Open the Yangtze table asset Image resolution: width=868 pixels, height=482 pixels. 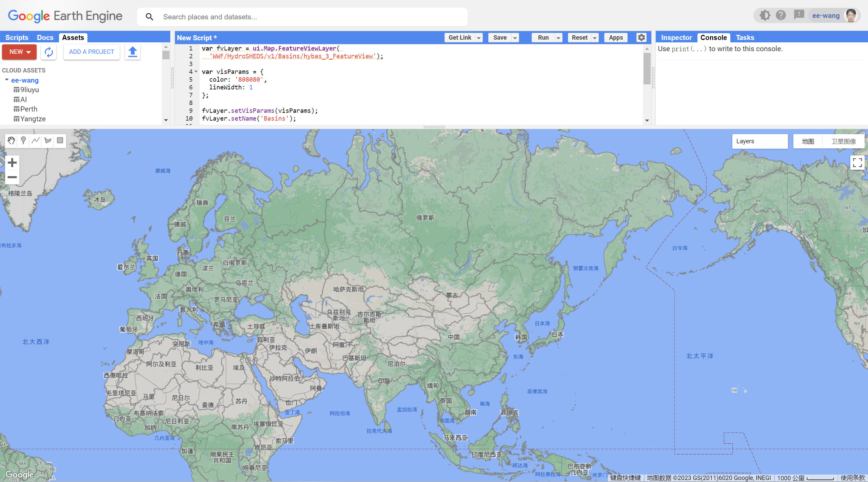pyautogui.click(x=29, y=119)
